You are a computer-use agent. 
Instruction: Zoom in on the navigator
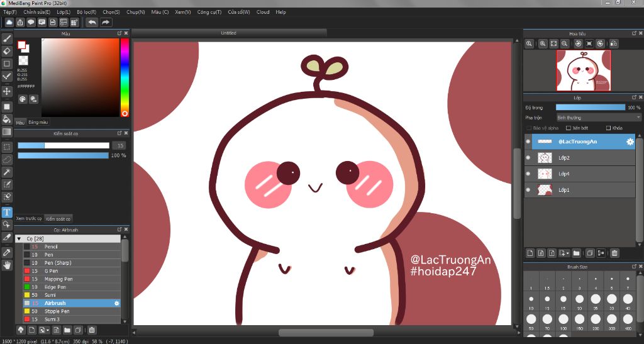543,43
